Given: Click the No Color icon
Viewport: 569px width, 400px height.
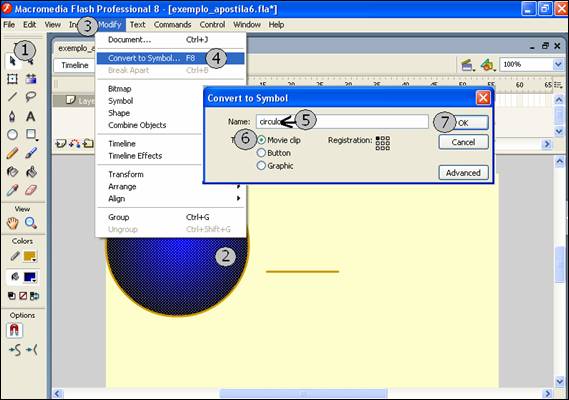Looking at the screenshot, I should (x=23, y=296).
